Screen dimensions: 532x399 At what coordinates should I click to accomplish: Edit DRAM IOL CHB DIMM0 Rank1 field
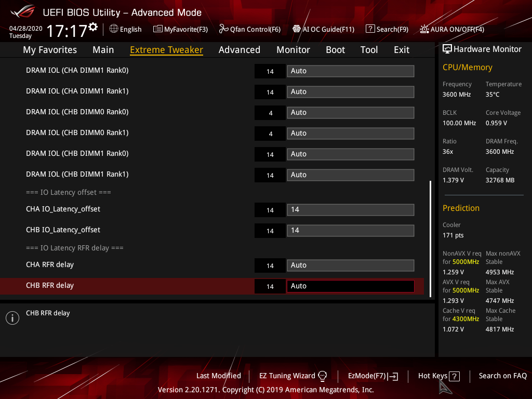point(351,134)
